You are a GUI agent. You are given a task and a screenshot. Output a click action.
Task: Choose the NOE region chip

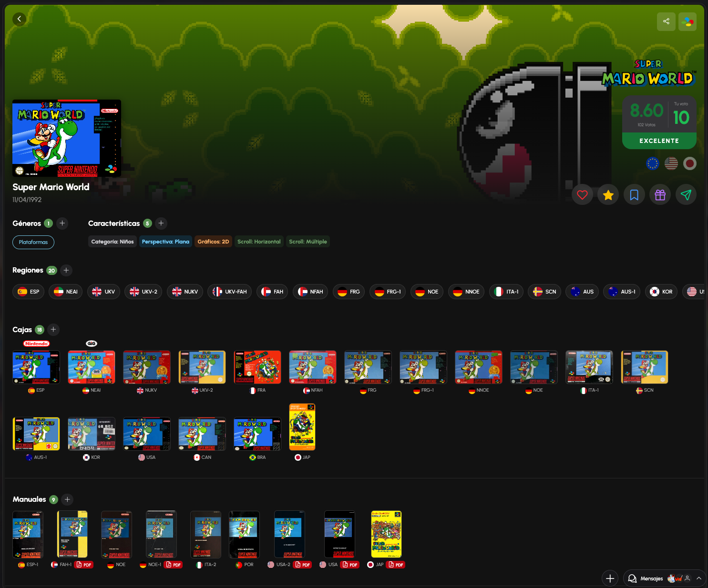coord(427,292)
